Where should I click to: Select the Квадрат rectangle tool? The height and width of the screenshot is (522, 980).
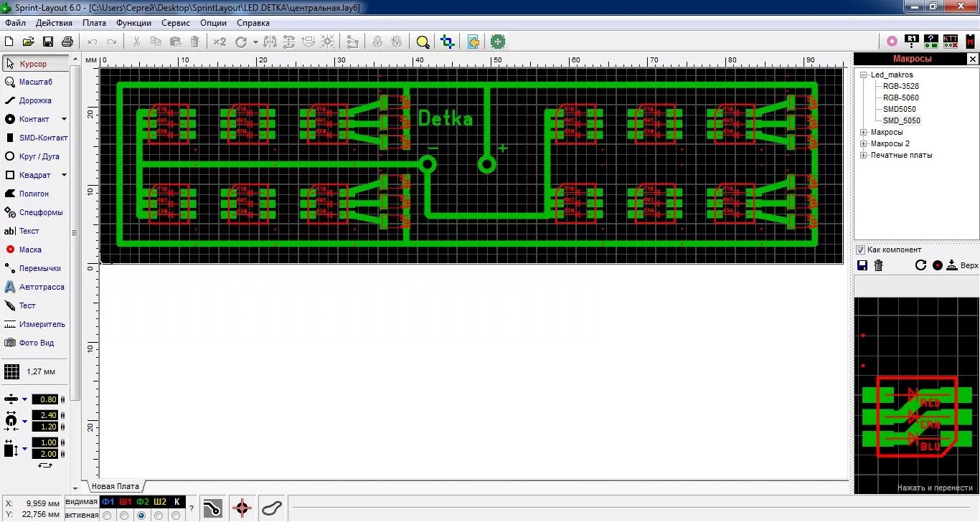pos(29,175)
